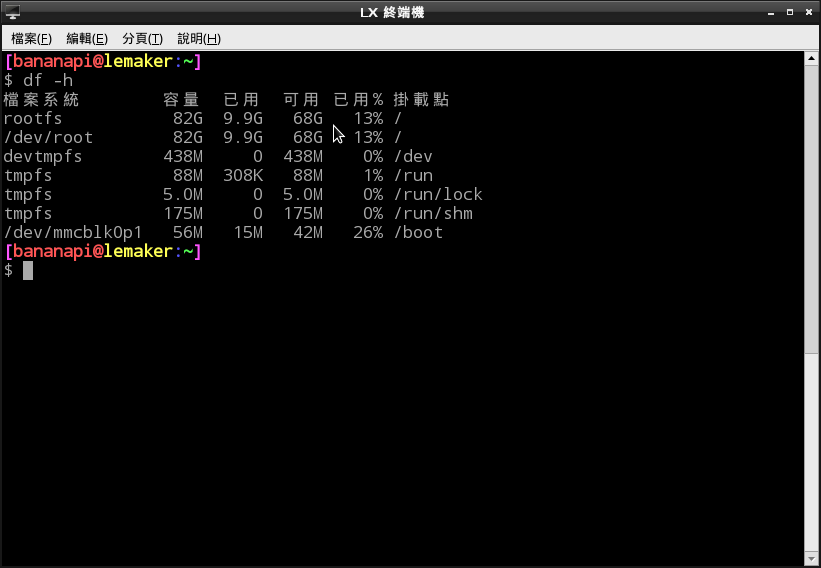Click the vertical scrollbar thumb
Screen dimensions: 821x568
point(812,209)
